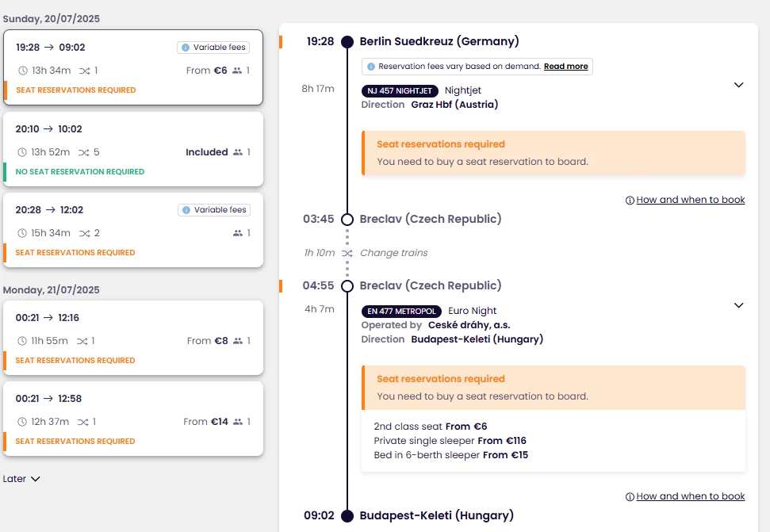Image resolution: width=770 pixels, height=532 pixels.
Task: Click passengers icon on 20:28 journey card
Action: click(x=238, y=233)
